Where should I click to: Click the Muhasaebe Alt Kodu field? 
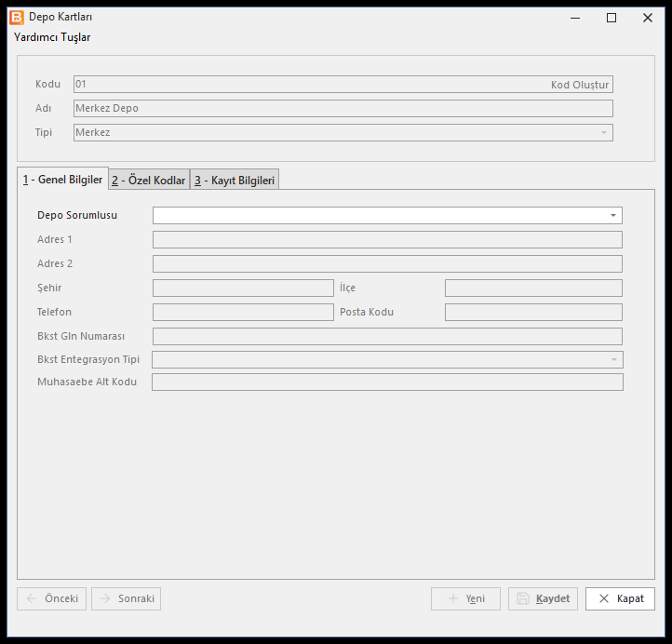[x=387, y=382]
